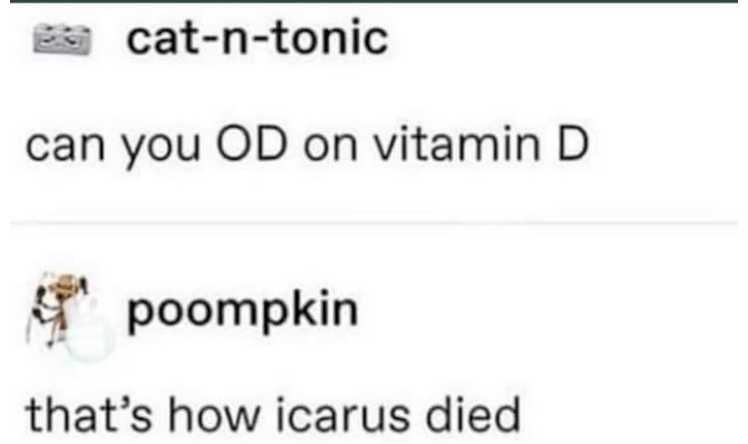Click the divider line between the posts
The width and height of the screenshot is (748, 444).
[x=374, y=223]
